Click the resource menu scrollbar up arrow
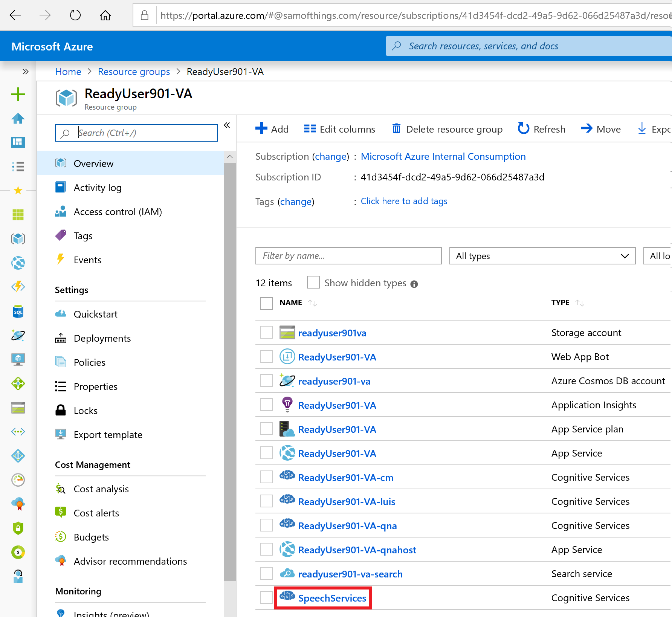Image resolution: width=672 pixels, height=617 pixels. pos(230,157)
